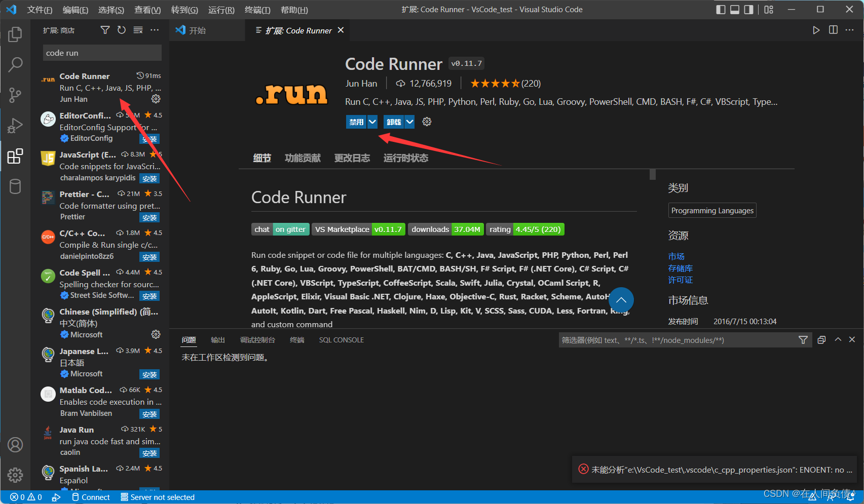Switch to 输出 panel tab
864x504 pixels.
(218, 340)
